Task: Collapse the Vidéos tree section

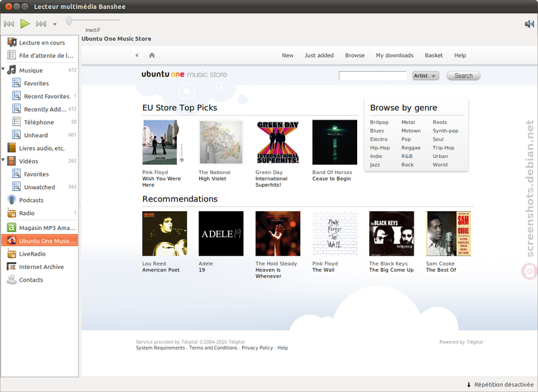Action: pyautogui.click(x=3, y=160)
